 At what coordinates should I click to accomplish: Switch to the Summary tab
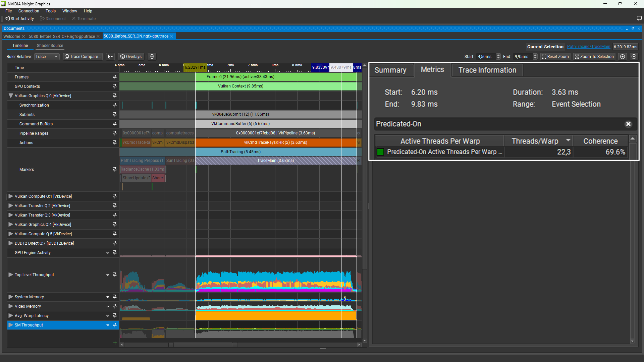tap(390, 70)
